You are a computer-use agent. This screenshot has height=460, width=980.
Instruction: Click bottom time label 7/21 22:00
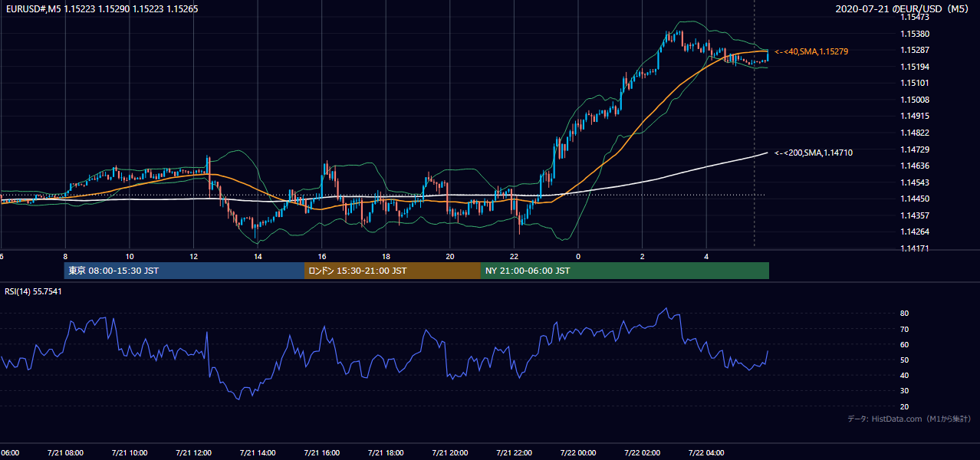click(514, 453)
